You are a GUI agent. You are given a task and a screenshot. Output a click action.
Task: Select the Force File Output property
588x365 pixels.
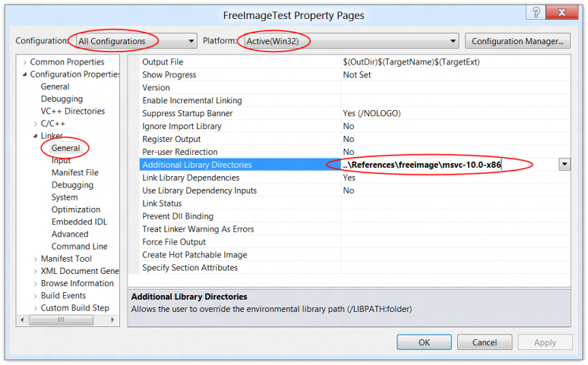tap(355, 242)
